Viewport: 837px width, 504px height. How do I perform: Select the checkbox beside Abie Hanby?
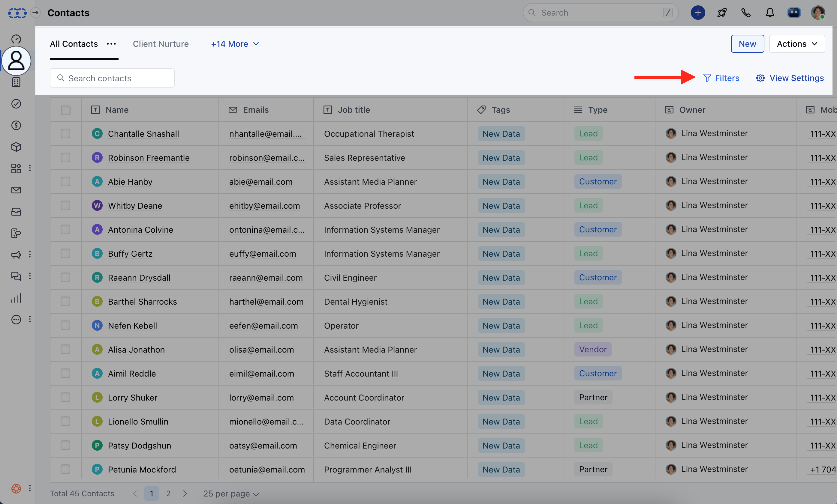(65, 182)
